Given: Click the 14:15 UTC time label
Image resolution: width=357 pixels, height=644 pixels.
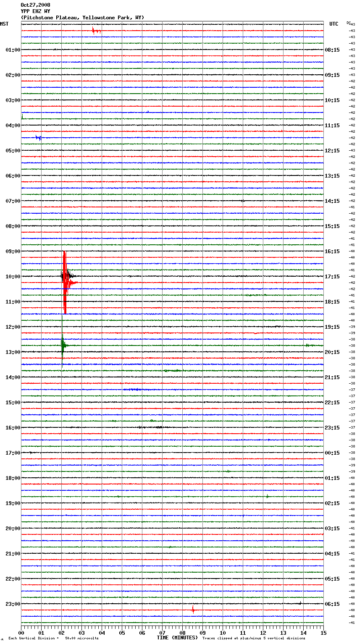Looking at the screenshot, I should pyautogui.click(x=332, y=201).
